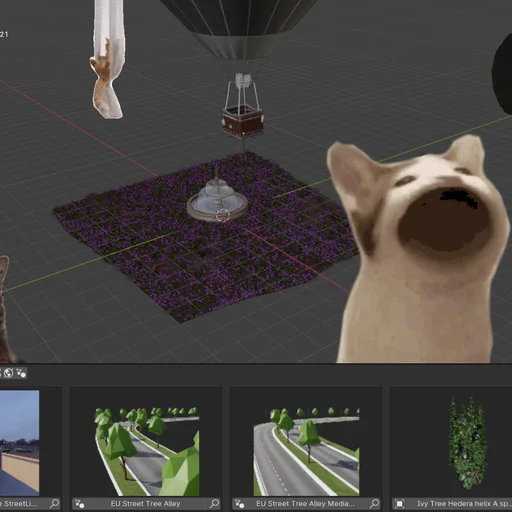This screenshot has height=512, width=512.
Task: Click the 'EU Street Tree Alley' asset name
Action: click(145, 503)
